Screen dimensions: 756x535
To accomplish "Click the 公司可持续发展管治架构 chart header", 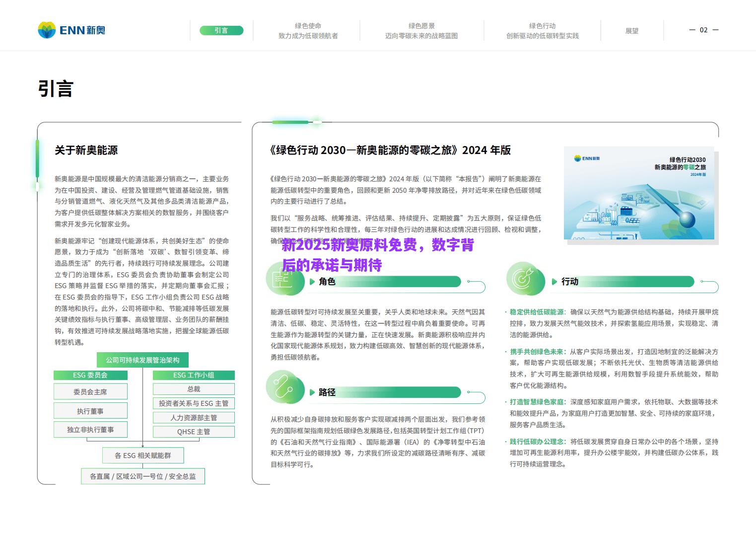I will (x=142, y=360).
